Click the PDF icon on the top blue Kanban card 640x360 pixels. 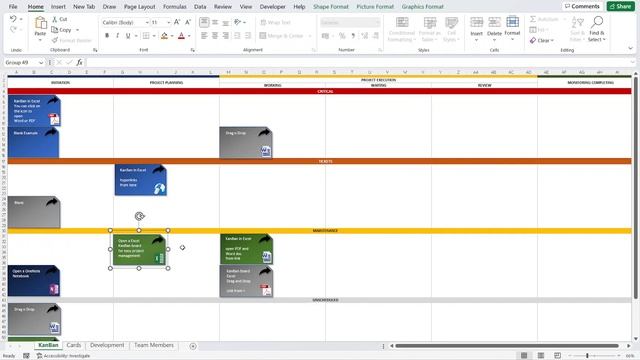pos(54,119)
